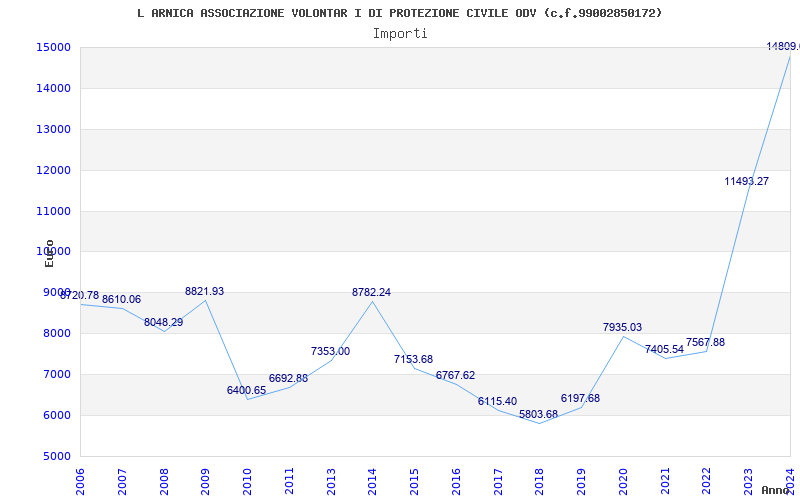Click the chart title text with c.f.99002850172
The height and width of the screenshot is (500, 800).
pos(399,13)
